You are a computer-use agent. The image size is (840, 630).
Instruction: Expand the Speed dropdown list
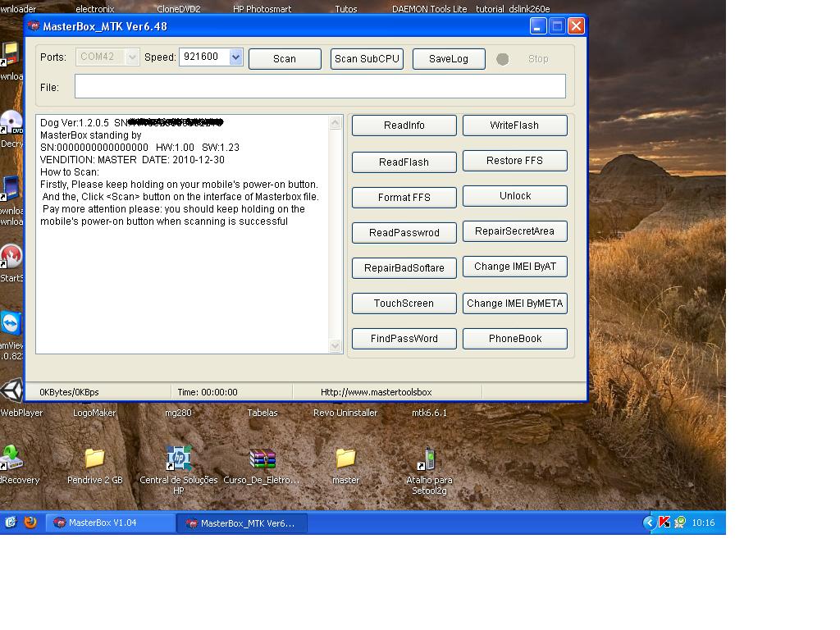tap(235, 57)
